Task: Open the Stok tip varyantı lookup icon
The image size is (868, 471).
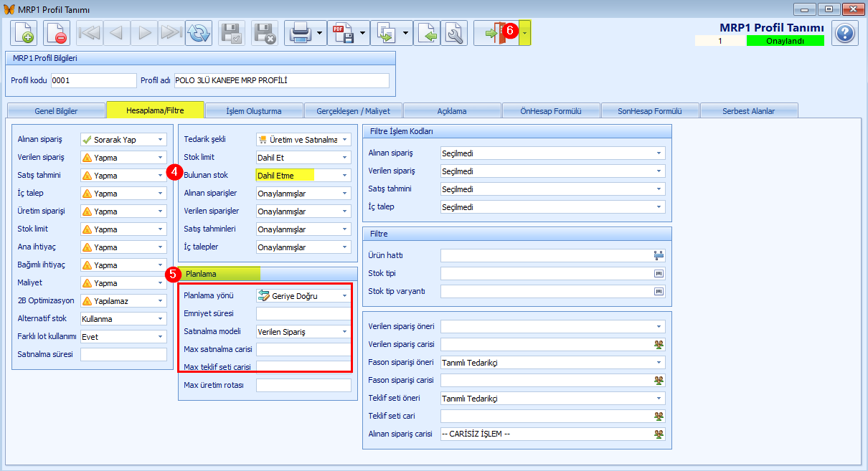Action: pyautogui.click(x=659, y=291)
